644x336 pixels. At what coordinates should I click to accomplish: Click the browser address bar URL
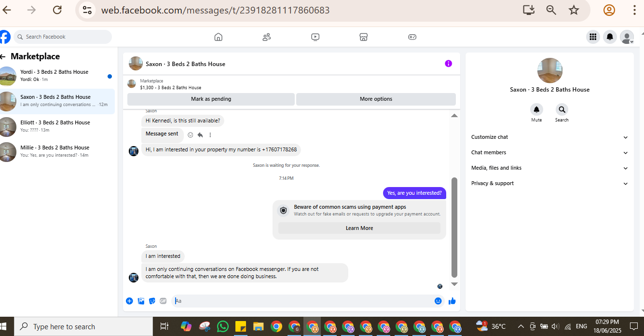(215, 10)
